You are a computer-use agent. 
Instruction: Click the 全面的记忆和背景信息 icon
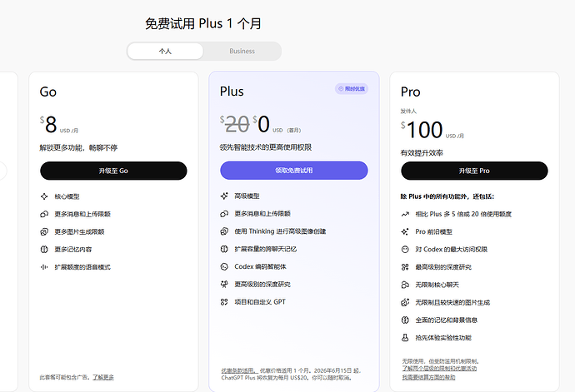tap(405, 320)
